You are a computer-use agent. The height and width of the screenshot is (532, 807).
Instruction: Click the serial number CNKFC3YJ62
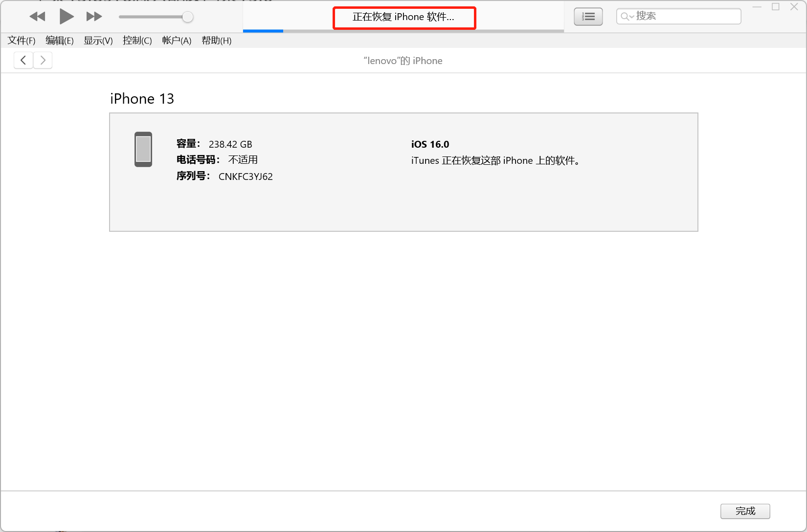pos(246,177)
